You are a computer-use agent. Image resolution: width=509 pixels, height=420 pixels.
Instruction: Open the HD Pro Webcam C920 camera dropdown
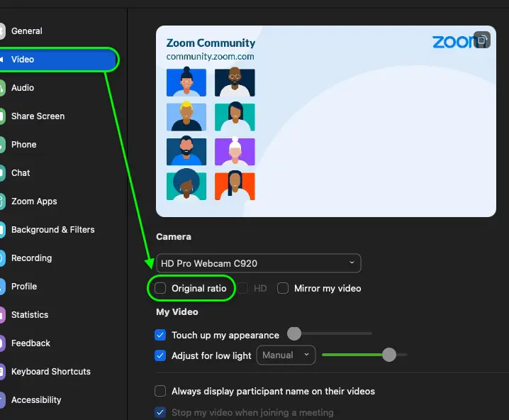click(x=258, y=263)
